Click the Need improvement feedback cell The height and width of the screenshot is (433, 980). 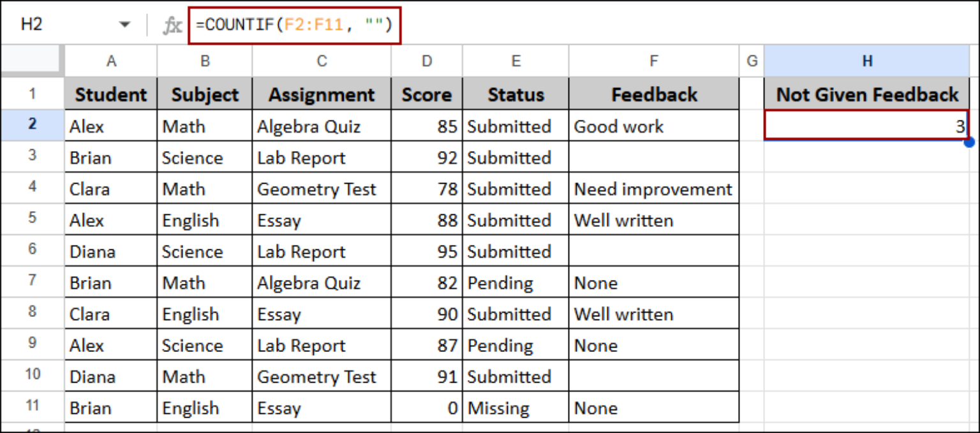coord(653,188)
